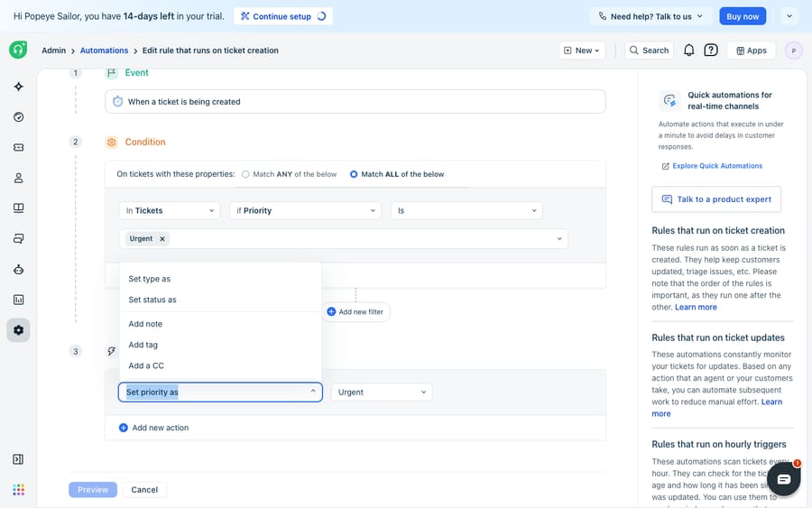The width and height of the screenshot is (812, 508).
Task: Open the In Tickets dropdown
Action: (x=170, y=210)
